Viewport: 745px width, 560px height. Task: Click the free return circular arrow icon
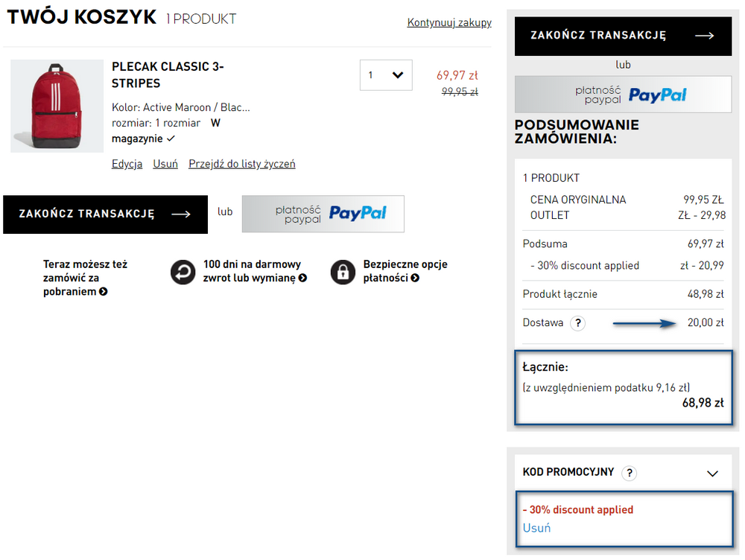coord(183,272)
